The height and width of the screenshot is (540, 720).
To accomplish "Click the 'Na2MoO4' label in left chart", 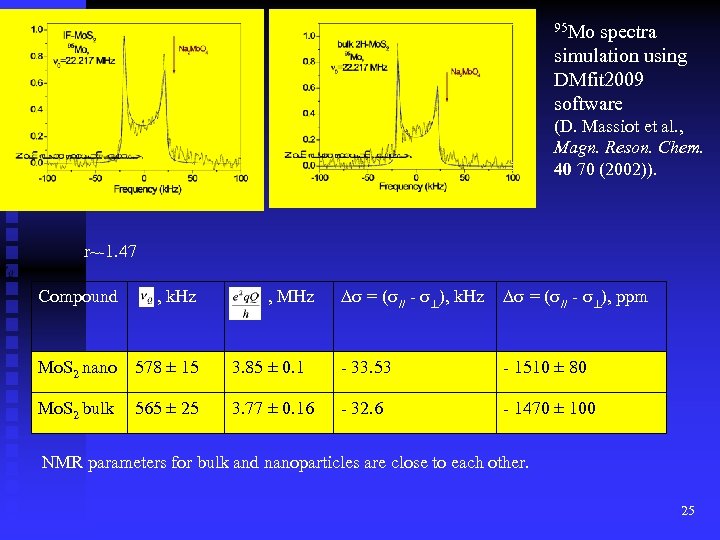I will point(193,49).
